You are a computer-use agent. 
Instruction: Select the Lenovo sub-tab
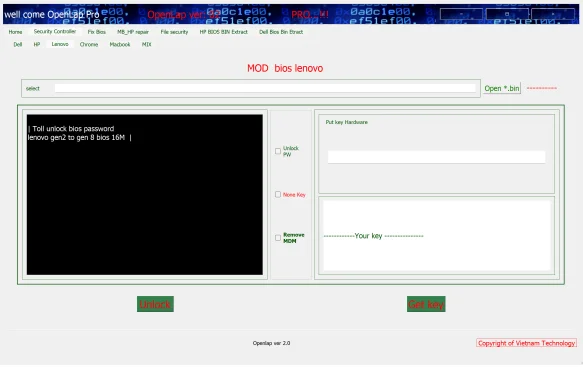click(x=60, y=44)
